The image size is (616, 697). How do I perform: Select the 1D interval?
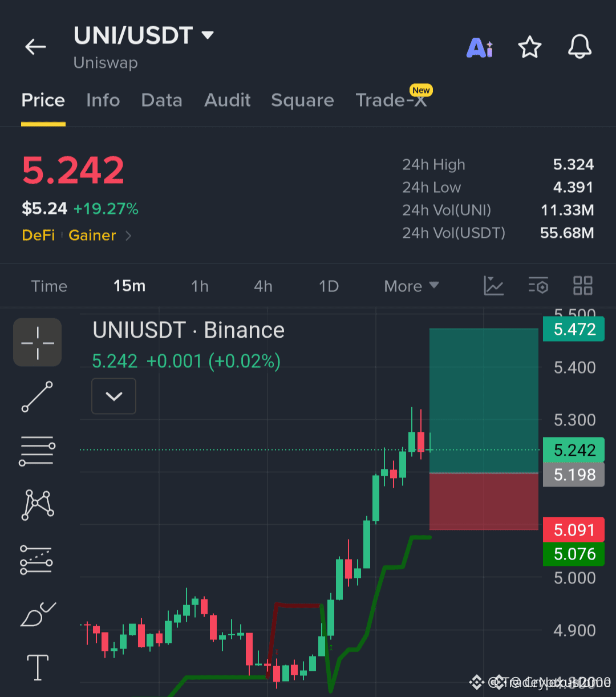329,286
